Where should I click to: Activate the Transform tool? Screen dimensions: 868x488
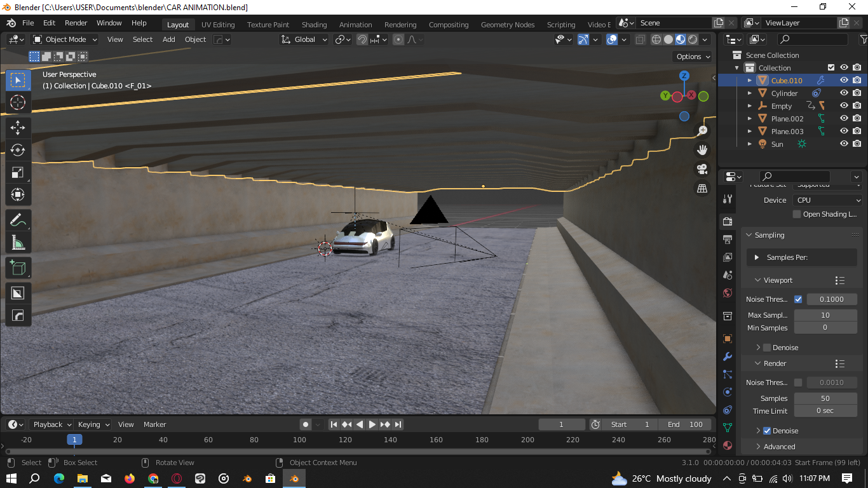pyautogui.click(x=18, y=194)
